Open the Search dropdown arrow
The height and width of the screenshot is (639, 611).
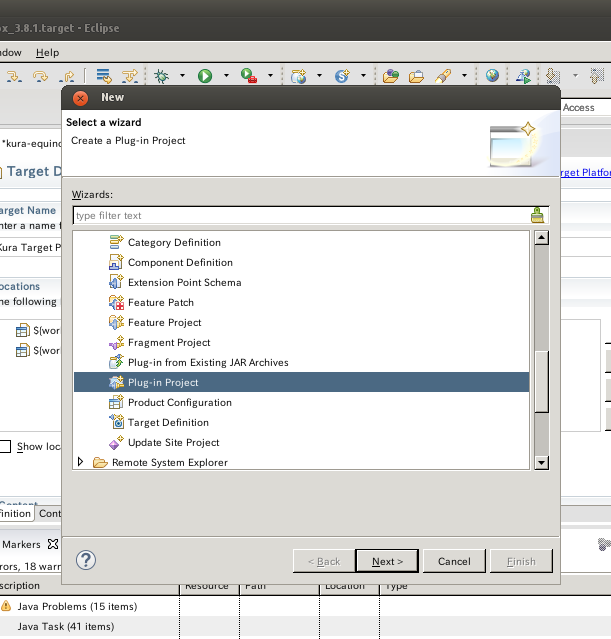pos(464,75)
